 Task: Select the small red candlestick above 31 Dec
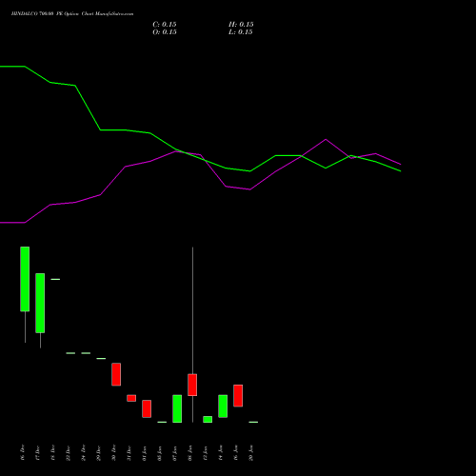131,398
